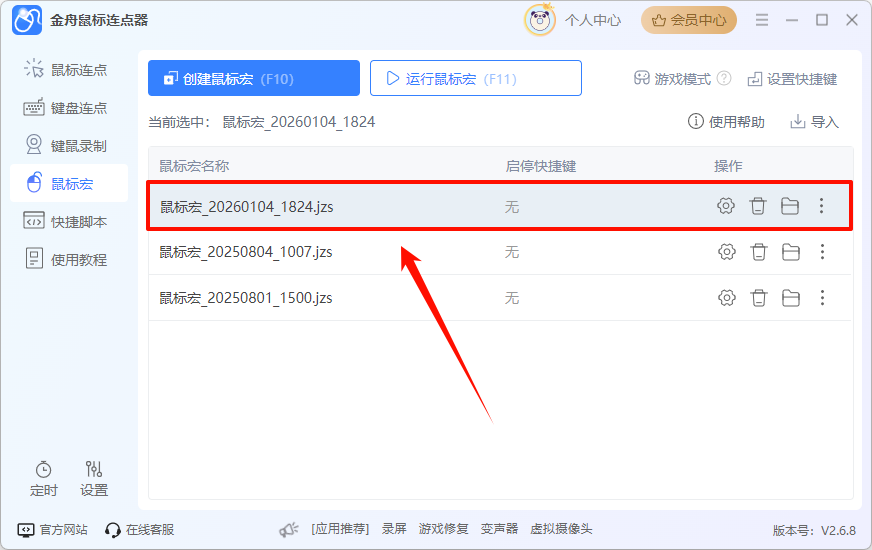Open 使用帮助 help link
Screen dimensions: 872x550
tap(726, 122)
